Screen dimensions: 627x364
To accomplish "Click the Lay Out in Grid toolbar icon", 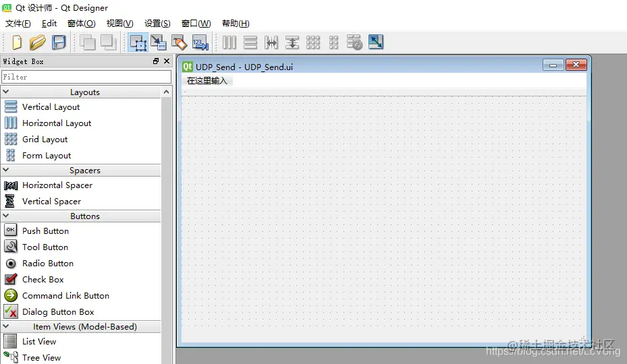I will (313, 42).
